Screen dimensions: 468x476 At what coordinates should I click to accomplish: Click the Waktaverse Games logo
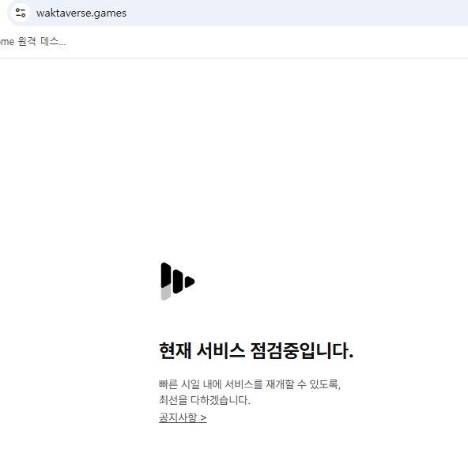click(x=178, y=281)
